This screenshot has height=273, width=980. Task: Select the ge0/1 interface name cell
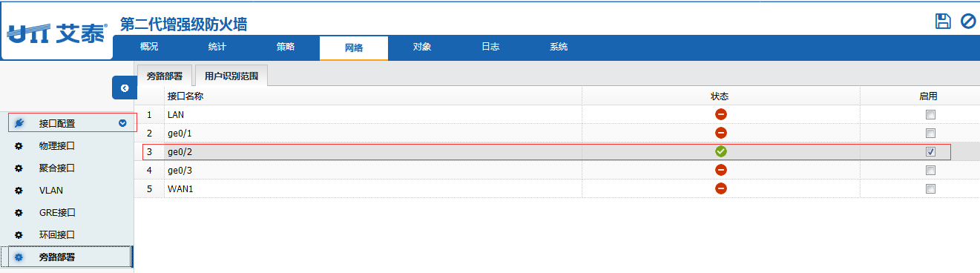pos(373,133)
